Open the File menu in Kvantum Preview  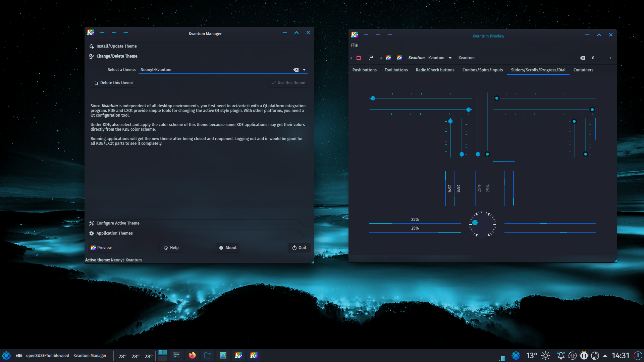pos(355,45)
